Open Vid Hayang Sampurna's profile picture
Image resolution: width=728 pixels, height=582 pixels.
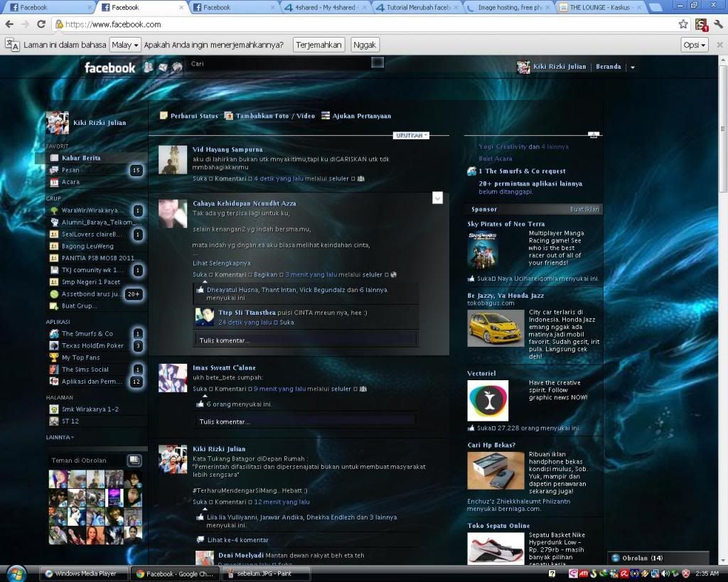coord(173,160)
